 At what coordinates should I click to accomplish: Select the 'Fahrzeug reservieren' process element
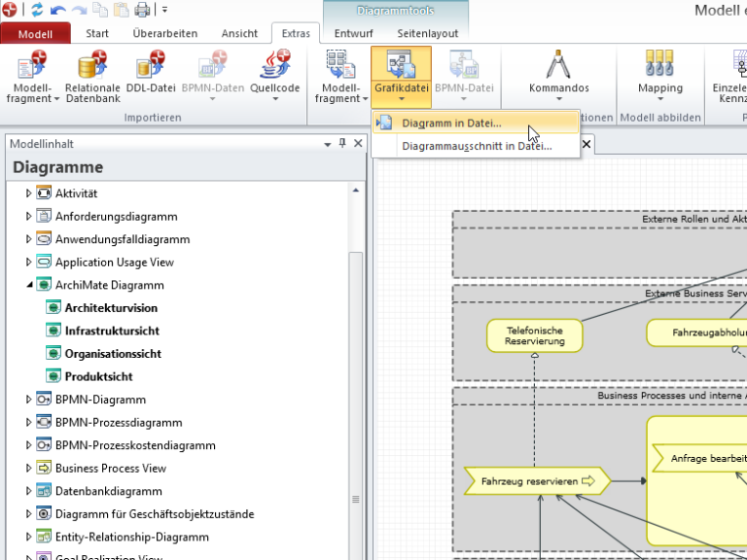click(537, 481)
